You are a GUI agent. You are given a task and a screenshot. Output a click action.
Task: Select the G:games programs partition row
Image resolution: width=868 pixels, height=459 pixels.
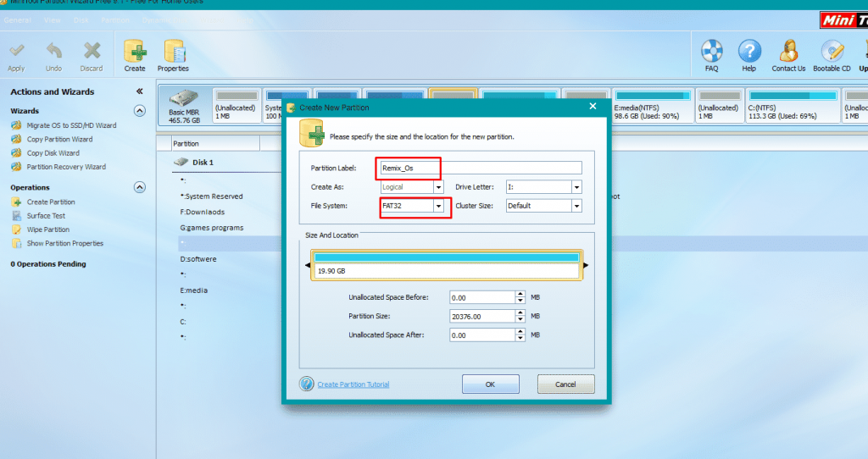click(x=211, y=228)
